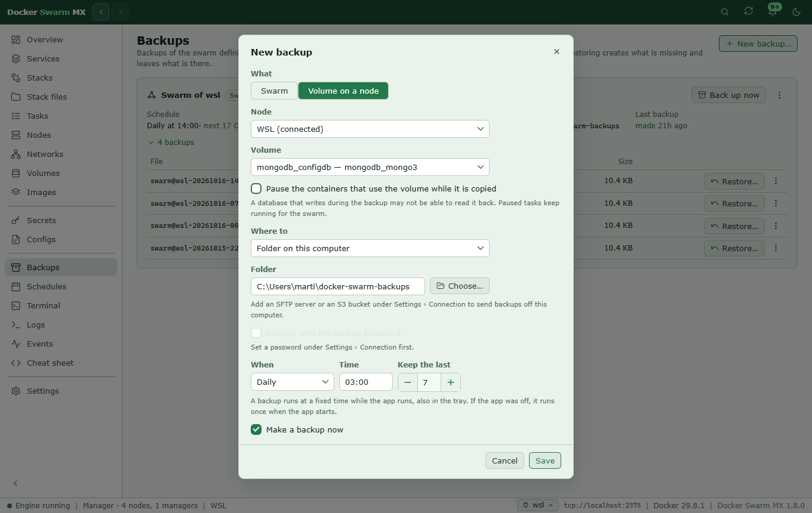Go to Stacks in the sidebar
The width and height of the screenshot is (812, 513).
pos(61,78)
